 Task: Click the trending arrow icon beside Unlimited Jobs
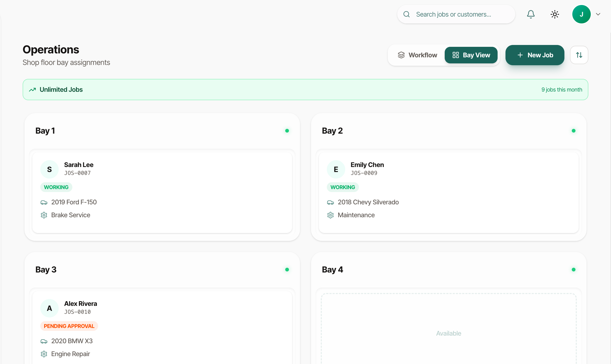(32, 90)
